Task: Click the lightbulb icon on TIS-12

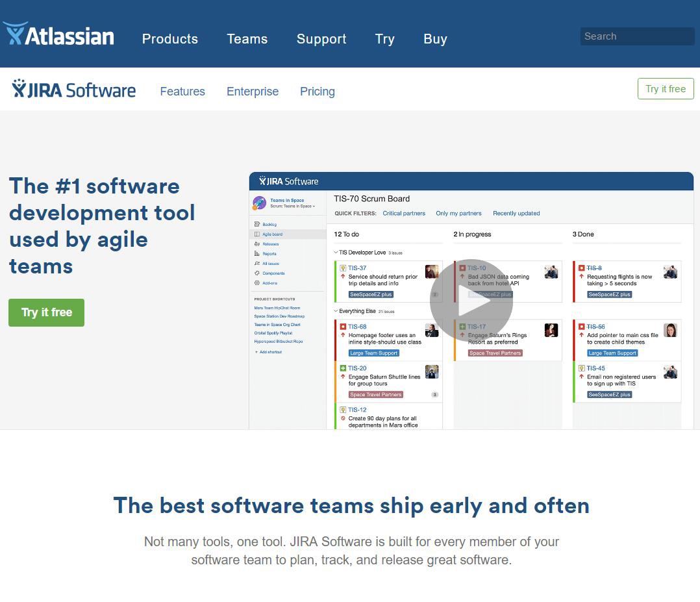Action: tap(343, 410)
